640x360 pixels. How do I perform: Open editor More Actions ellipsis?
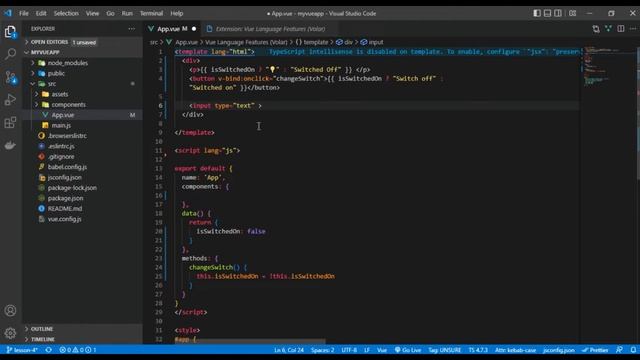[633, 29]
